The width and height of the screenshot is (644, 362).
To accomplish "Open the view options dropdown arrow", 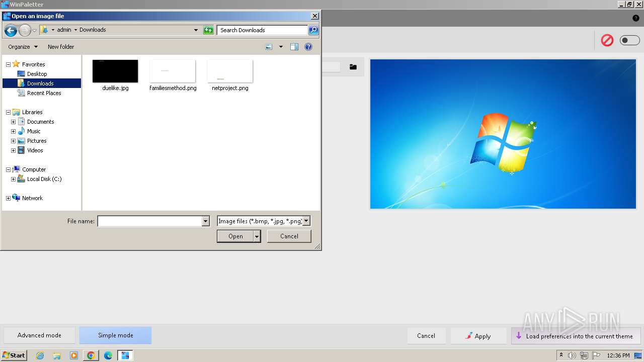I will (x=281, y=47).
